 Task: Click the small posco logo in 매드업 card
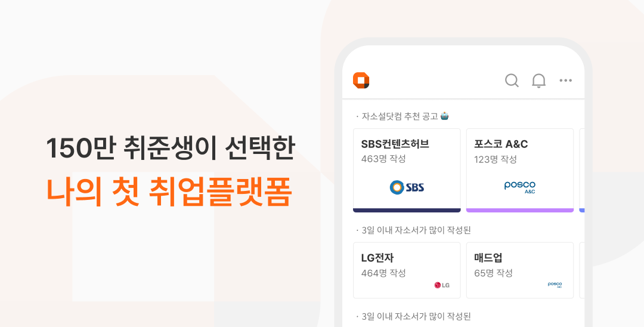555,285
